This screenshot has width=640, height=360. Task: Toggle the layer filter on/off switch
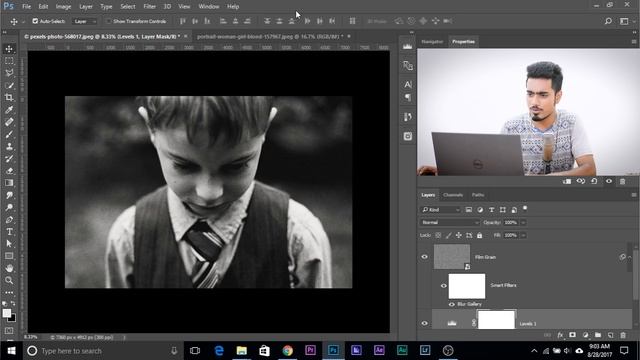[525, 209]
